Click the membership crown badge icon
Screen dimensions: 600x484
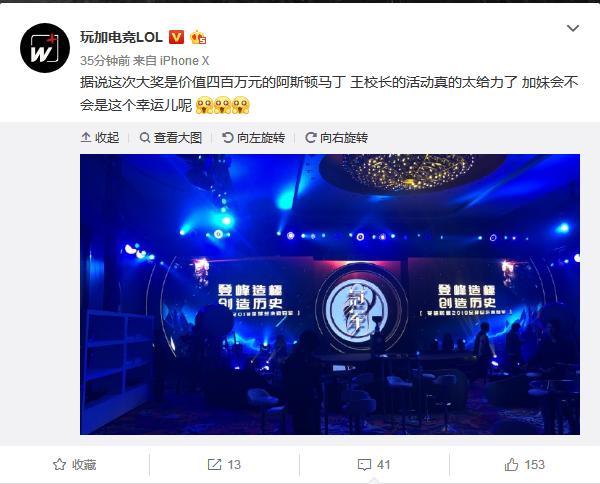click(x=198, y=37)
